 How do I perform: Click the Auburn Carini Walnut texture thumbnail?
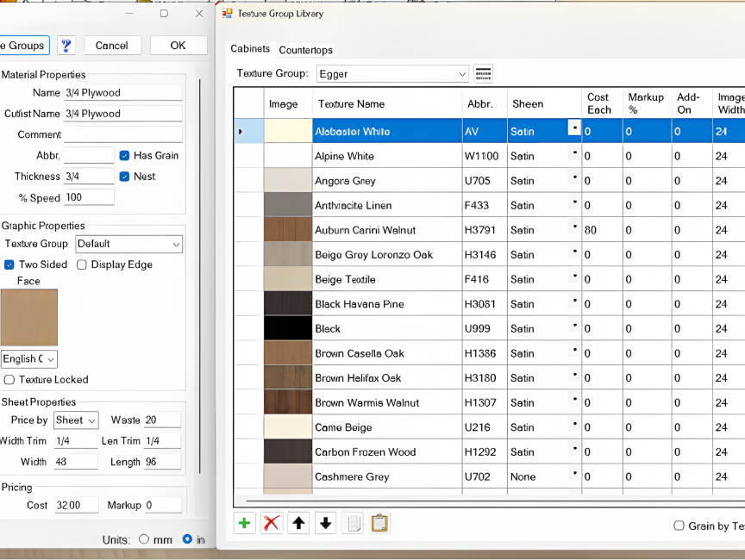(287, 230)
